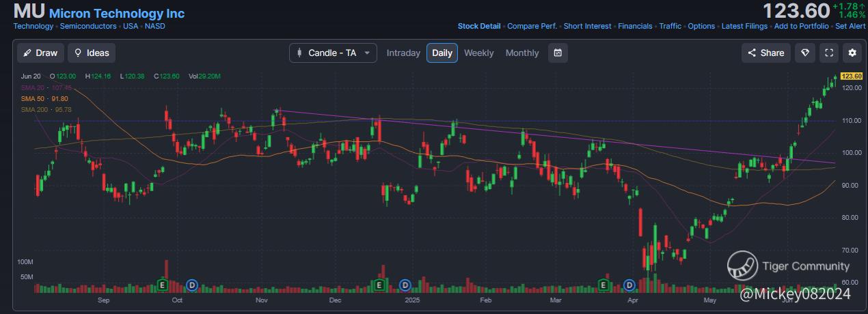Click the Set Alert link

850,26
